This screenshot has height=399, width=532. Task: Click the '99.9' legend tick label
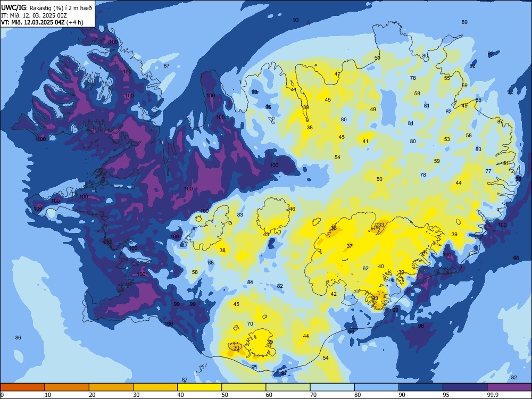pyautogui.click(x=492, y=395)
